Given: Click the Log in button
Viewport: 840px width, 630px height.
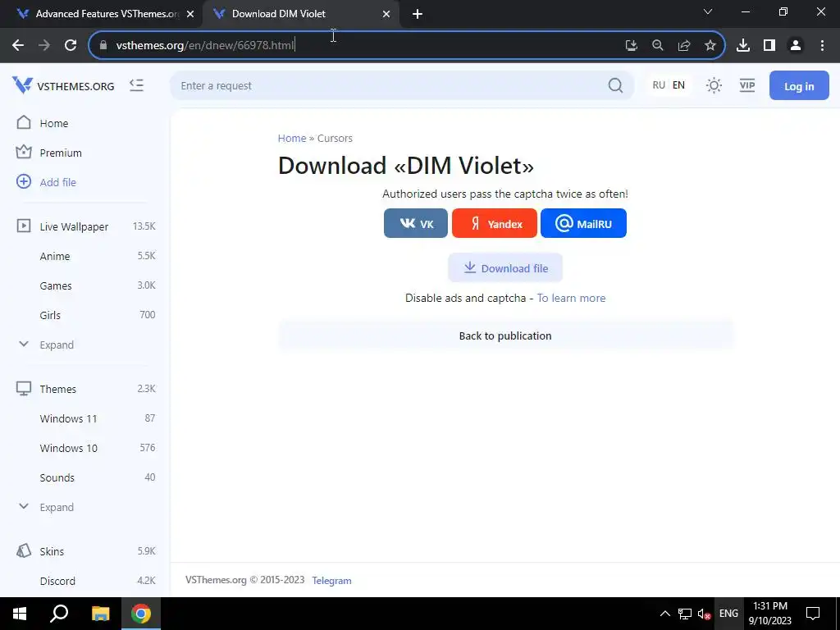Looking at the screenshot, I should coord(799,85).
